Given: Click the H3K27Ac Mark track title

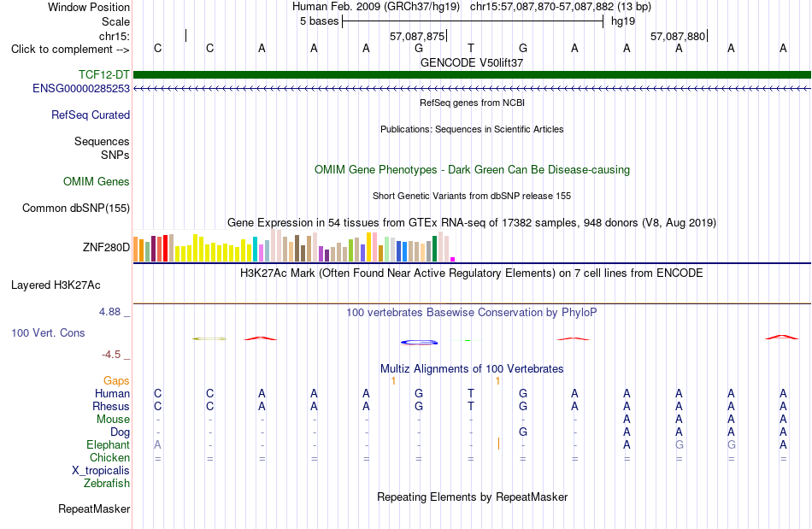Looking at the screenshot, I should coord(472,273).
